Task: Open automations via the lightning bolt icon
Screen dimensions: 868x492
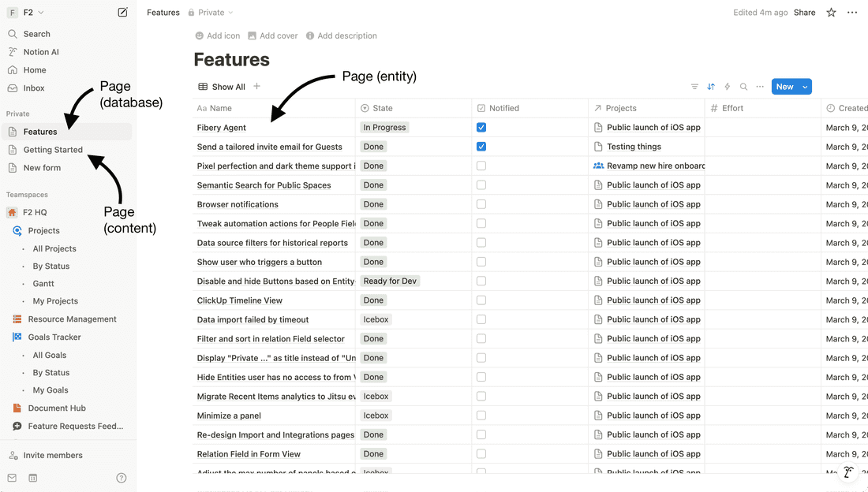Action: point(728,87)
